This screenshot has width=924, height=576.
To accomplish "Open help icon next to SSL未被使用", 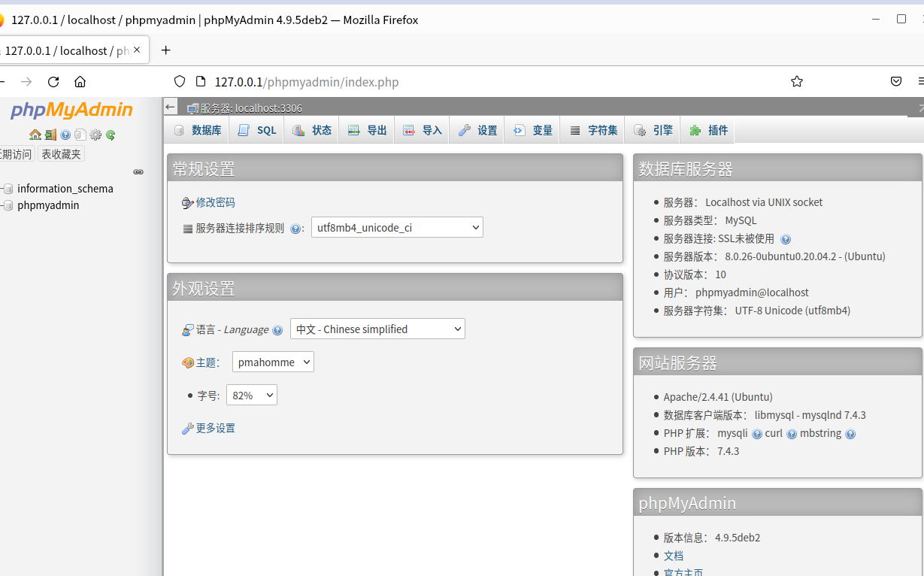I will pyautogui.click(x=786, y=239).
